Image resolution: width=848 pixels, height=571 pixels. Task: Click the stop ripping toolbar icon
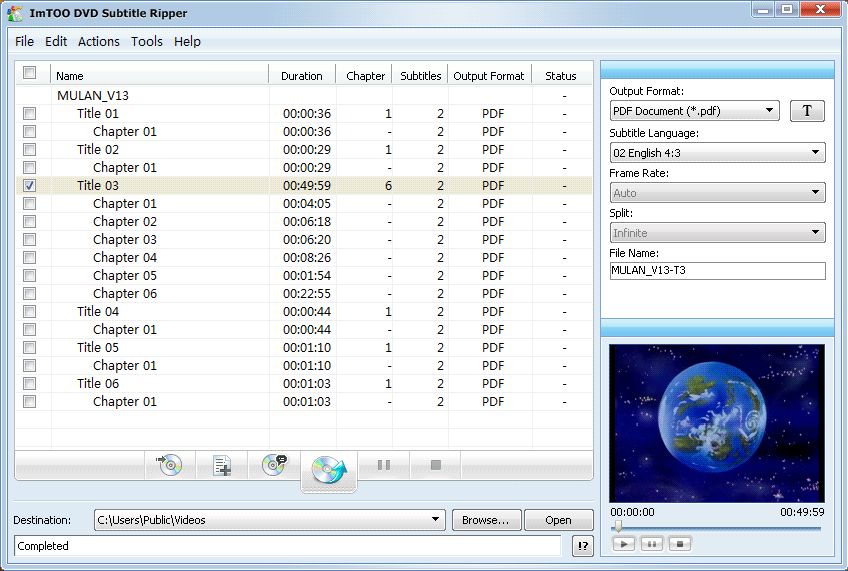pyautogui.click(x=435, y=465)
